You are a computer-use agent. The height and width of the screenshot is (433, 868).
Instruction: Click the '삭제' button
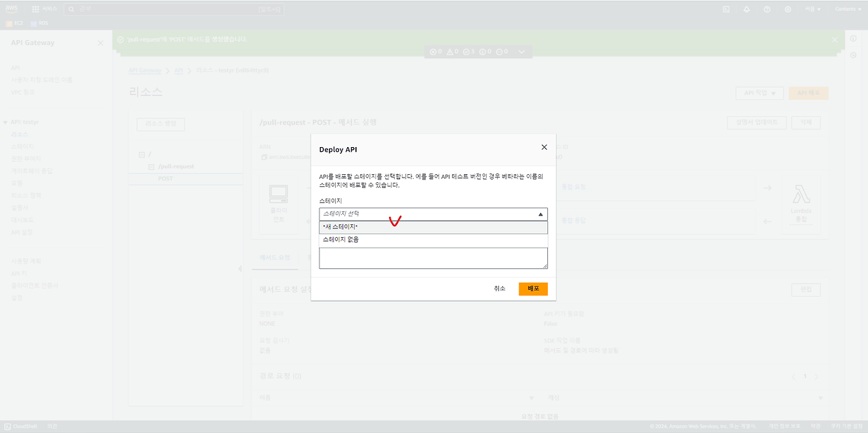click(x=806, y=123)
